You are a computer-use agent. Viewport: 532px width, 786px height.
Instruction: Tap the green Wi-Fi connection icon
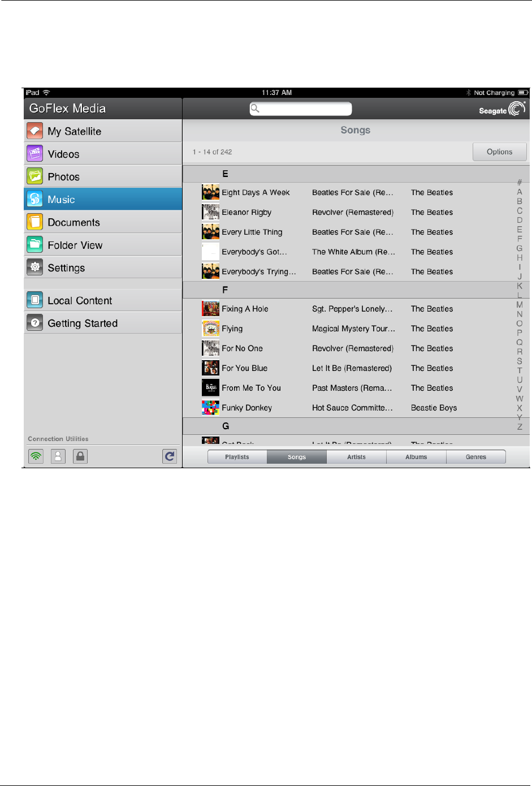tap(36, 456)
